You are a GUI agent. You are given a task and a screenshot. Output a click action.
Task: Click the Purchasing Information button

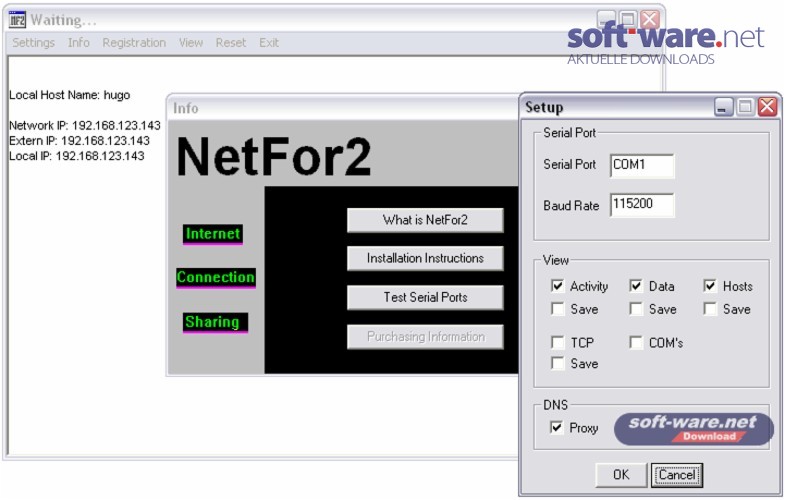(425, 336)
